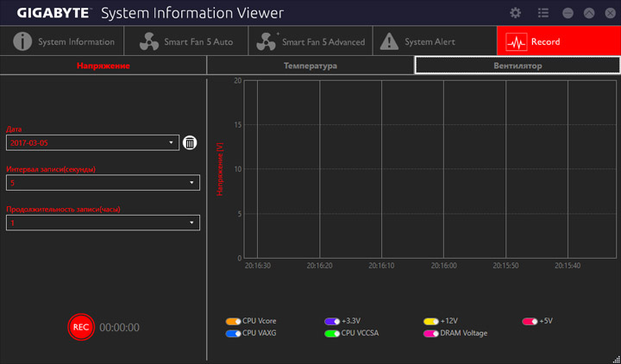Select the Record tab label

tap(545, 41)
